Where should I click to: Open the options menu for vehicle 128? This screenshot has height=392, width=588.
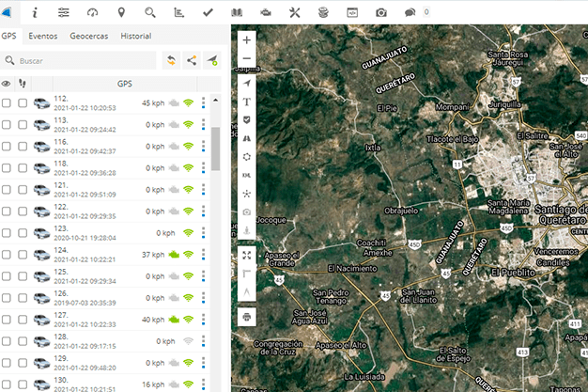pyautogui.click(x=203, y=341)
